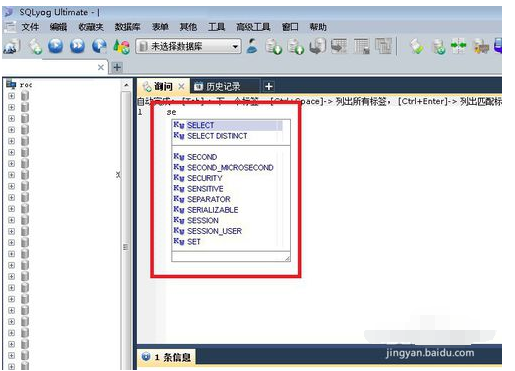Open the 高级工具 menu
This screenshot has height=371, width=515.
click(x=253, y=27)
